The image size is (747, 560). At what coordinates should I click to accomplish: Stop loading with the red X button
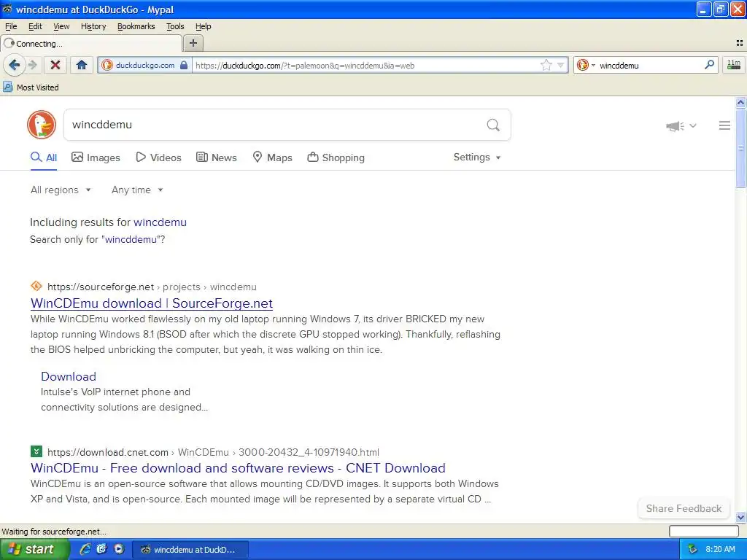click(x=55, y=65)
